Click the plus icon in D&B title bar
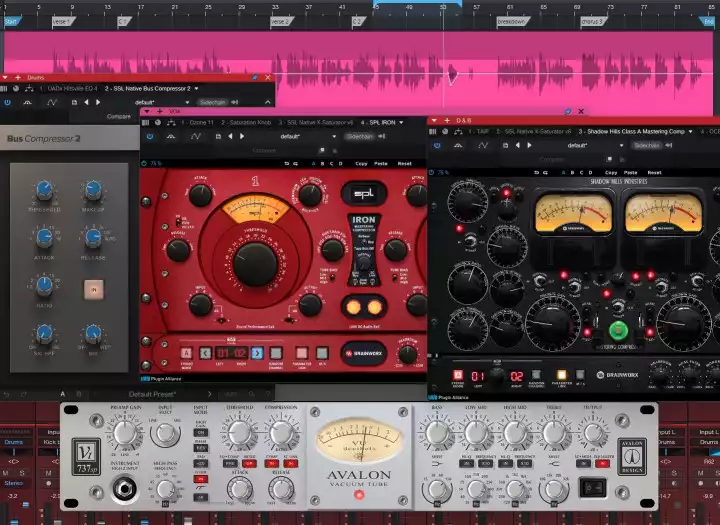Image resolution: width=720 pixels, height=525 pixels. click(447, 120)
